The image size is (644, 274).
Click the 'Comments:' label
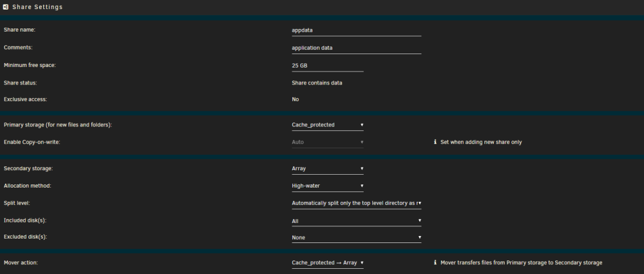[18, 47]
